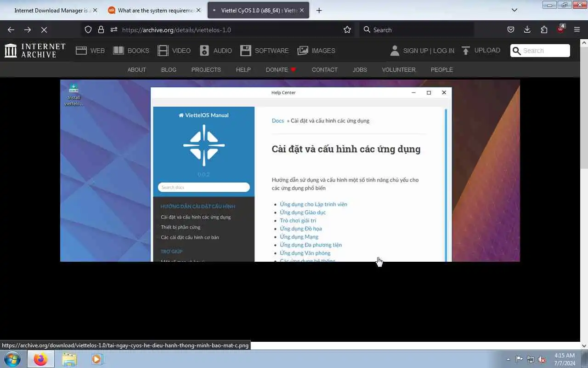Screen dimensions: 588x368
Task: Click the scrollbar up arrow
Action: 584,43
